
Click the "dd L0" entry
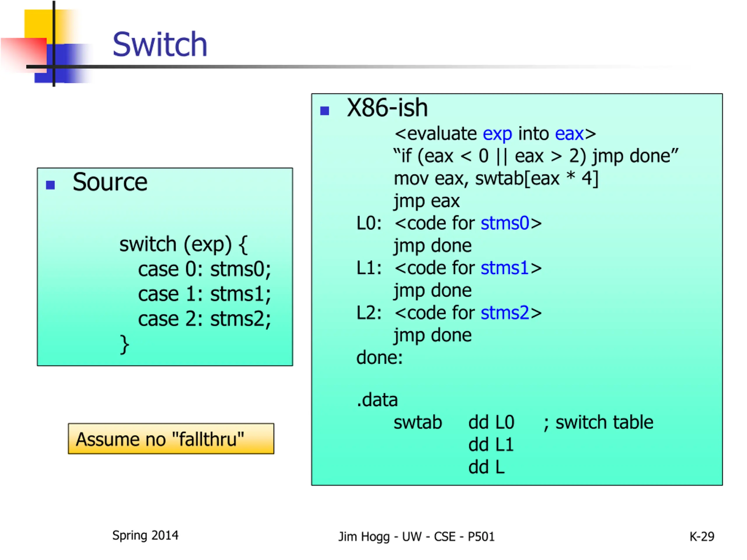[491, 423]
